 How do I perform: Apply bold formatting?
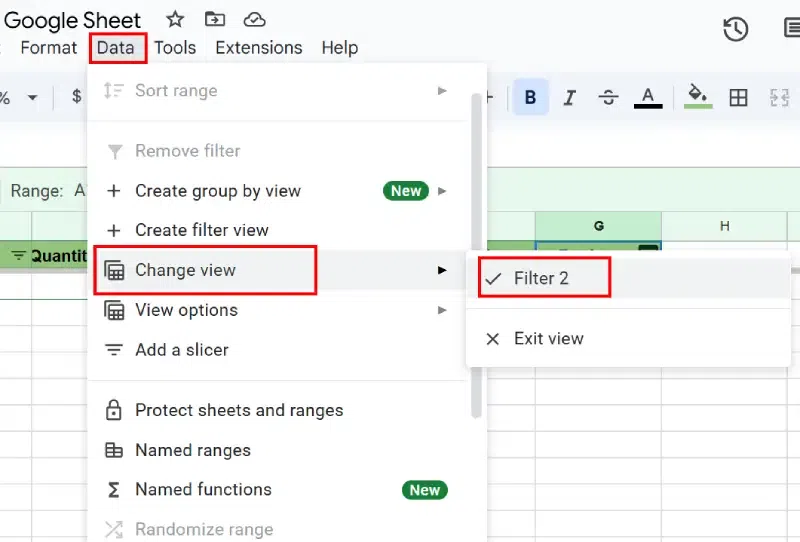tap(530, 97)
